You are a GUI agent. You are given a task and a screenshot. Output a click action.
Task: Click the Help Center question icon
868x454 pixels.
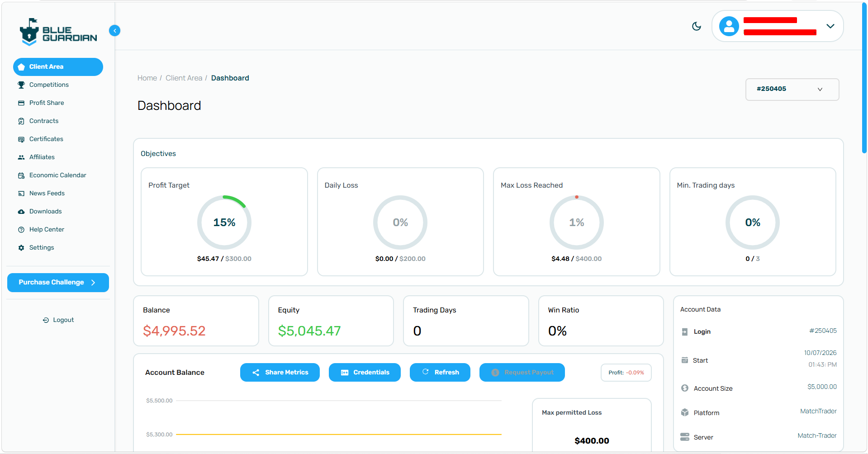coord(21,230)
